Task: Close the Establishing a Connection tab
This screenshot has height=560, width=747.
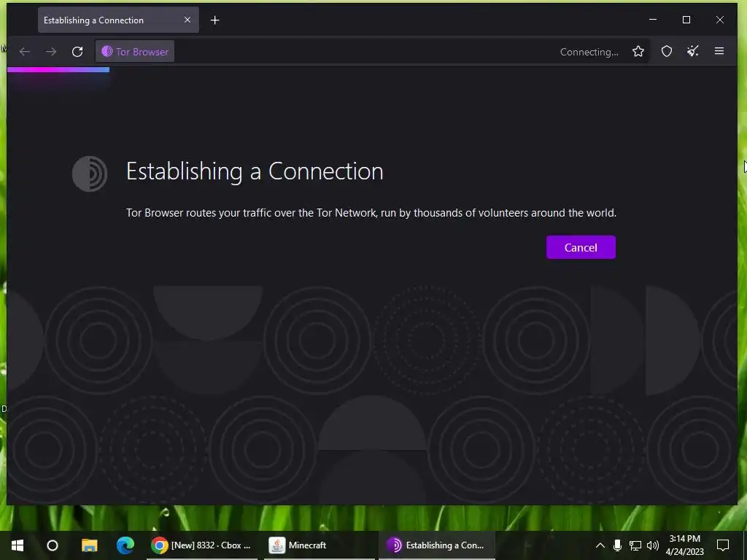Action: pyautogui.click(x=187, y=20)
